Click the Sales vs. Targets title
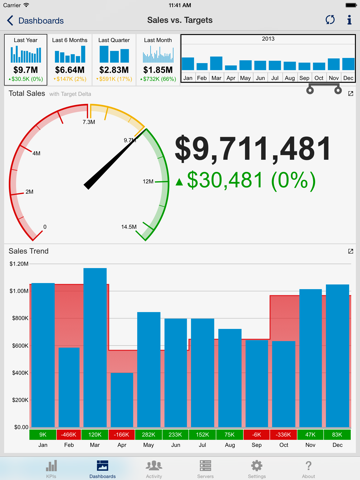 (x=180, y=20)
